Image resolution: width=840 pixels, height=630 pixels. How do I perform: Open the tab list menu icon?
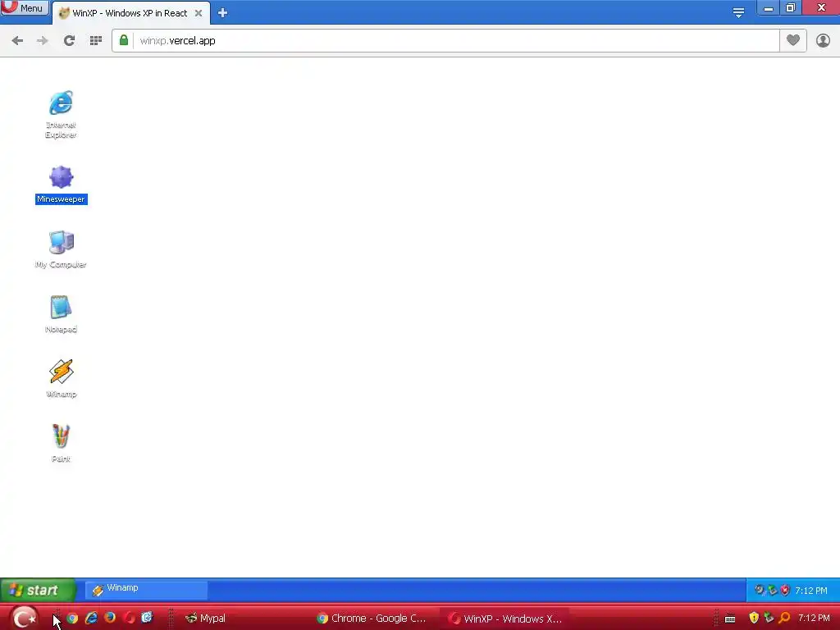click(738, 12)
